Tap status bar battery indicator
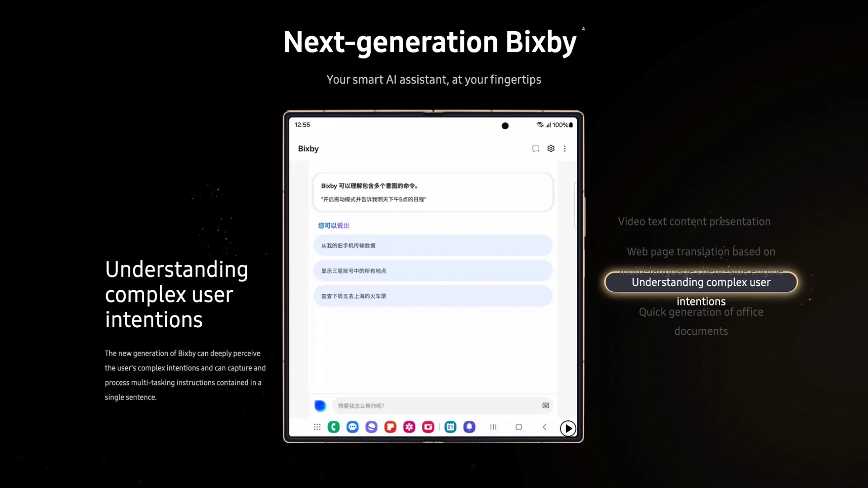Screen dimensions: 868x488 click(569, 125)
